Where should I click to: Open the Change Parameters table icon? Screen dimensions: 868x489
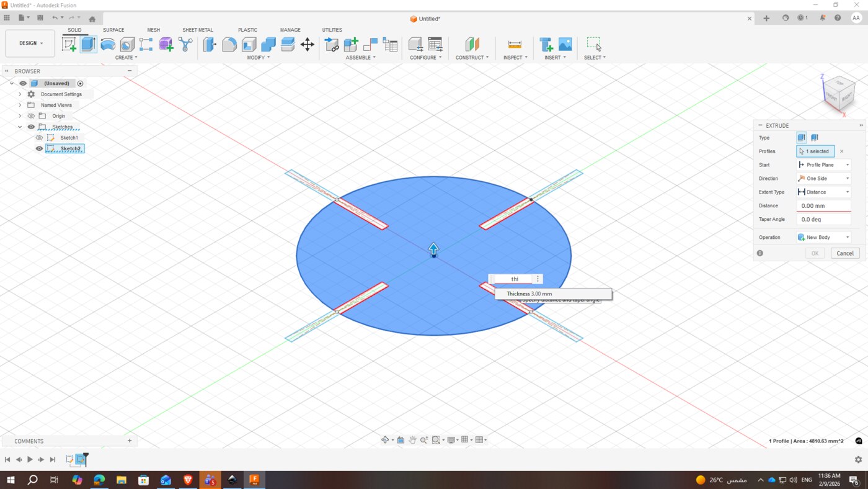click(435, 44)
